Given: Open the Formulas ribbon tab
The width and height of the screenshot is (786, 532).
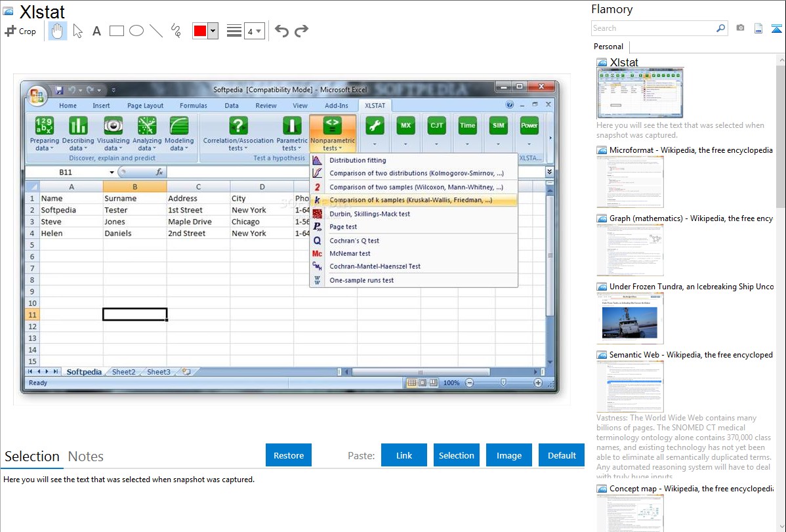Looking at the screenshot, I should pos(194,106).
